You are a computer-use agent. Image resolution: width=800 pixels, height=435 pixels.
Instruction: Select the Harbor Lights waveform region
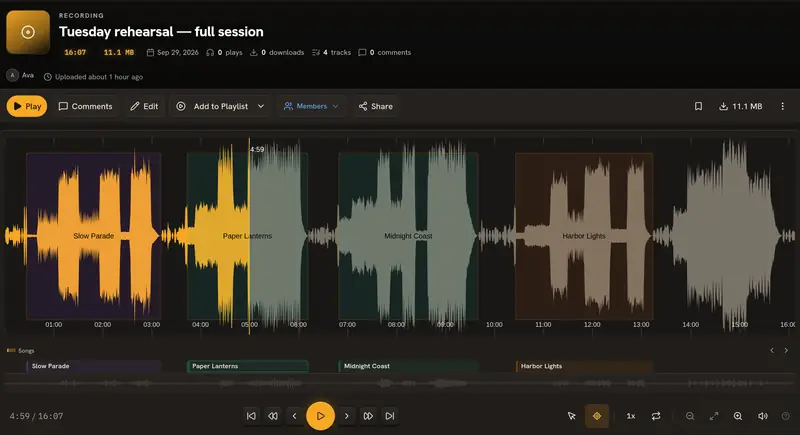pos(584,236)
